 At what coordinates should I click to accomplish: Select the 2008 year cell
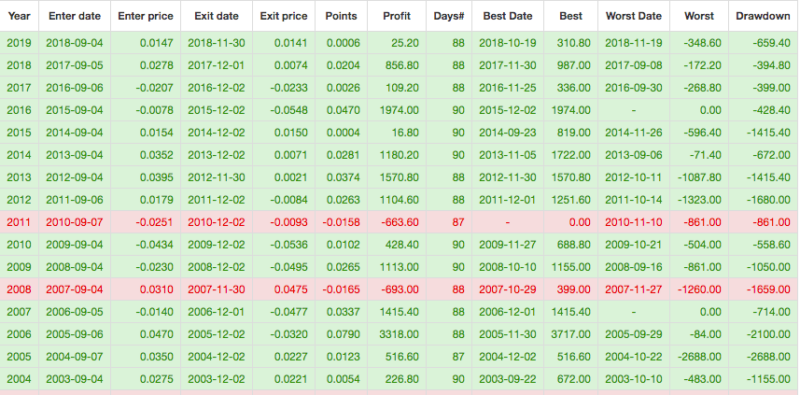19,290
